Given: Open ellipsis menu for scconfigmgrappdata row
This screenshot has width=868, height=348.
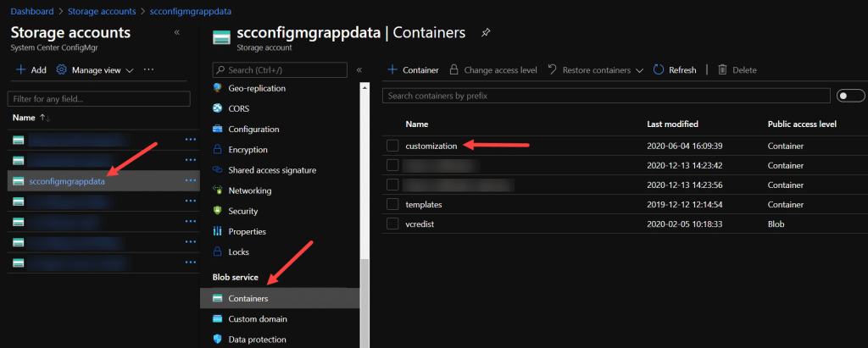Looking at the screenshot, I should pos(191,180).
